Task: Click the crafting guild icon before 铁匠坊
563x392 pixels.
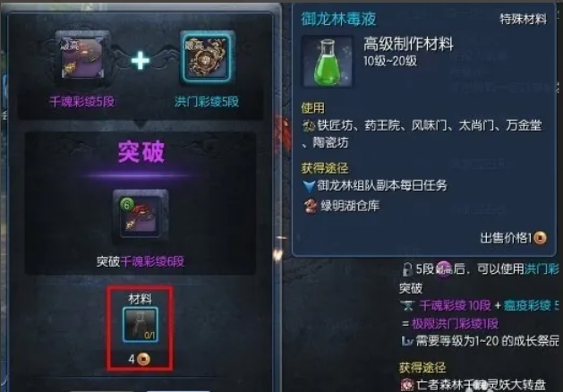Action: coord(309,125)
